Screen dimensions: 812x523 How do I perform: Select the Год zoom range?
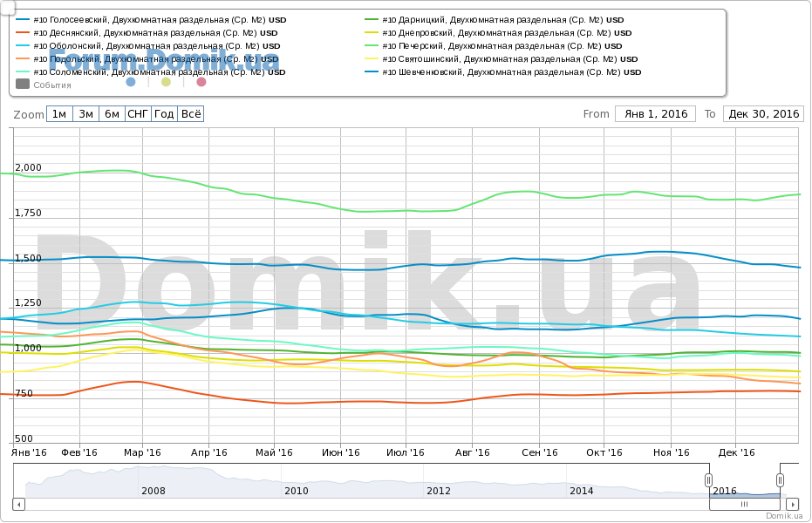[164, 114]
